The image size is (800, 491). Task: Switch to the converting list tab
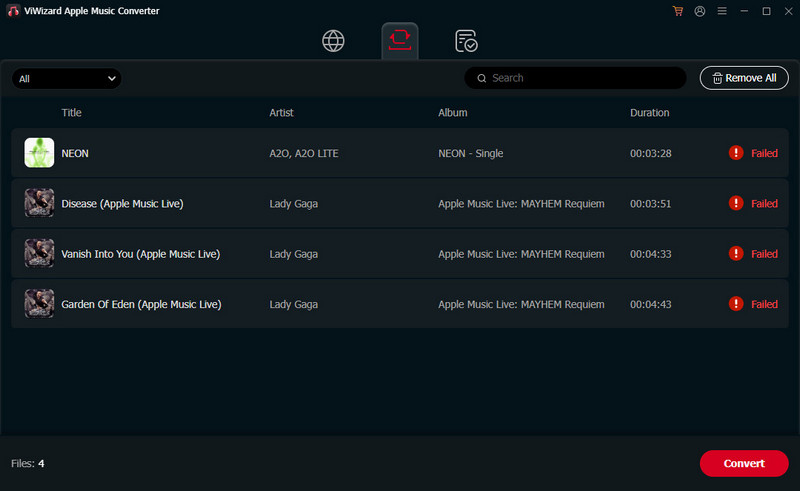point(400,40)
